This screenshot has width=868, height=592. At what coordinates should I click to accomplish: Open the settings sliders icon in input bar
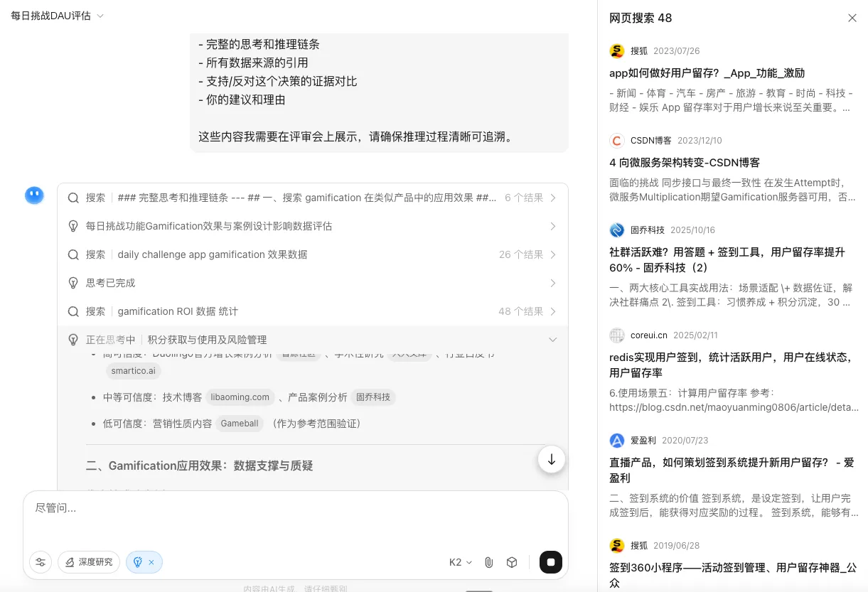[41, 562]
